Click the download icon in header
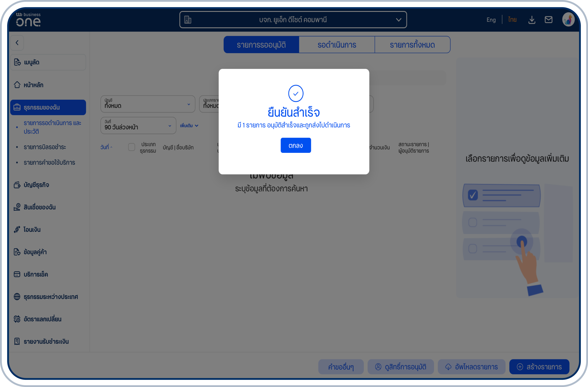This screenshot has width=588, height=387. 532,20
